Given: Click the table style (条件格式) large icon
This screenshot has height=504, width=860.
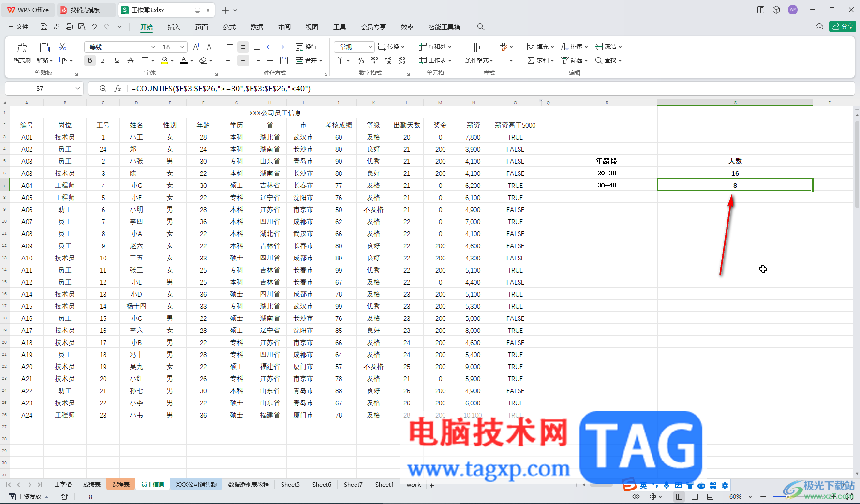Looking at the screenshot, I should [479, 47].
